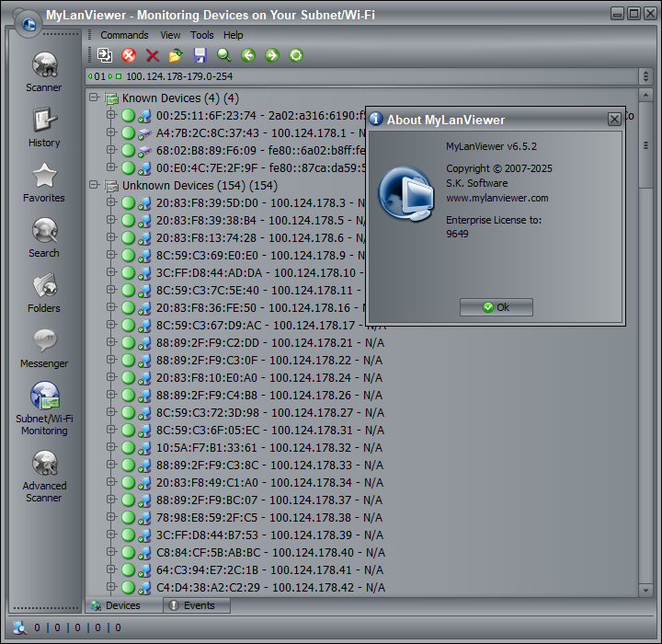Click the device list vertical scrollbar thumb
The image size is (662, 644).
click(645, 145)
